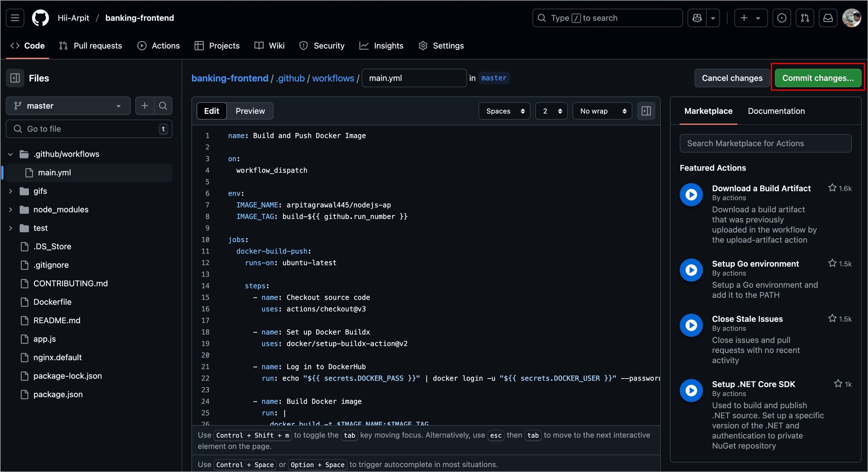868x472 pixels.
Task: Click the Search Marketplace for Actions field
Action: pyautogui.click(x=765, y=143)
